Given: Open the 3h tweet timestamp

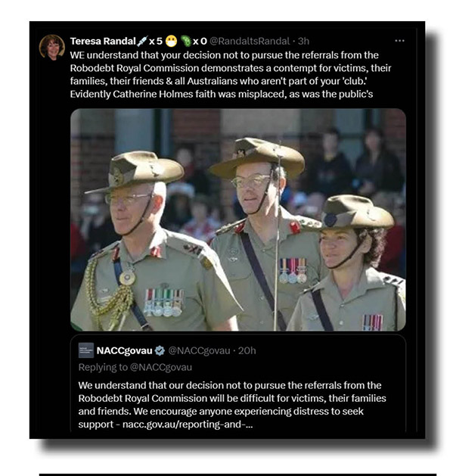Looking at the screenshot, I should [x=303, y=41].
